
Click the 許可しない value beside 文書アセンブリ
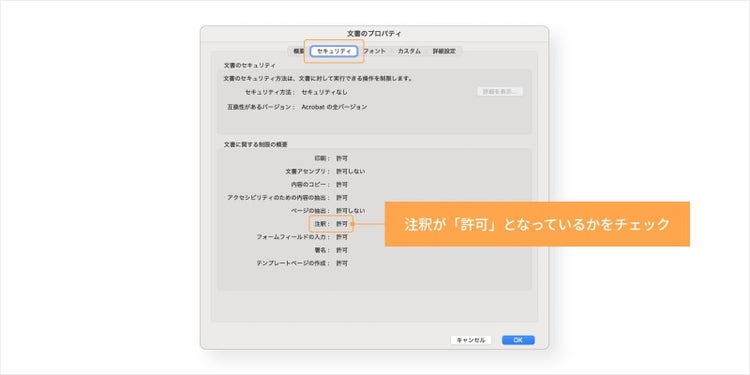point(351,171)
